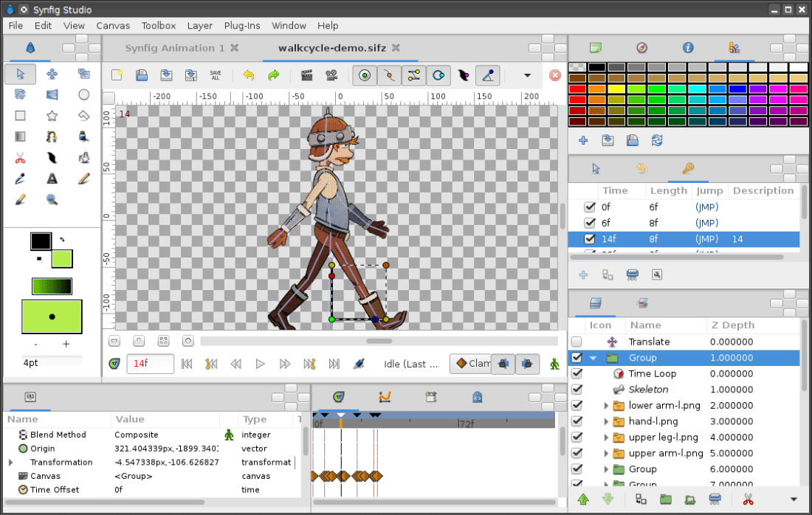Screen dimensions: 812x515
Task: Select the Cutout scissors tool
Action: pos(20,158)
